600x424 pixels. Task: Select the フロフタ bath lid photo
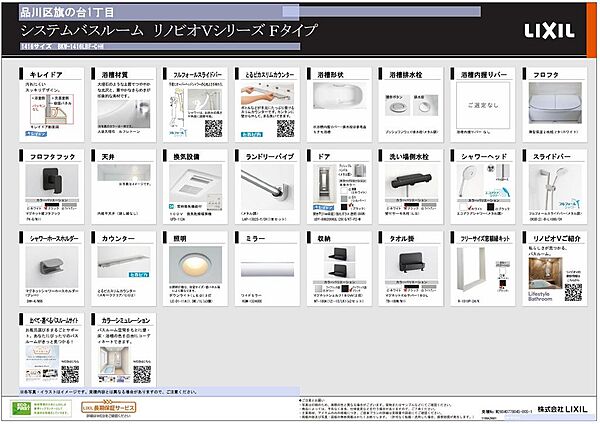(x=555, y=103)
